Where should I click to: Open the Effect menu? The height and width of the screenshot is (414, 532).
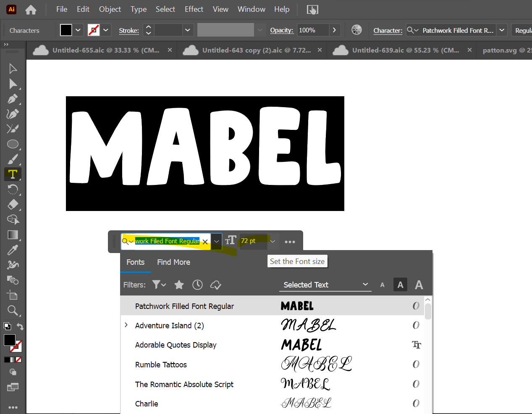click(x=194, y=9)
